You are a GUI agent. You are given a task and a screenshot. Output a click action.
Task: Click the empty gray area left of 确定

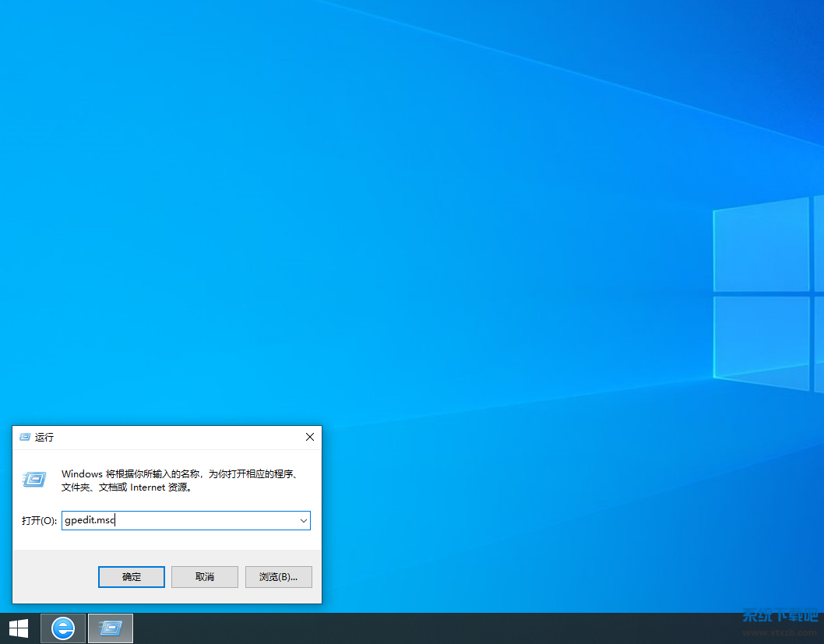pyautogui.click(x=55, y=576)
